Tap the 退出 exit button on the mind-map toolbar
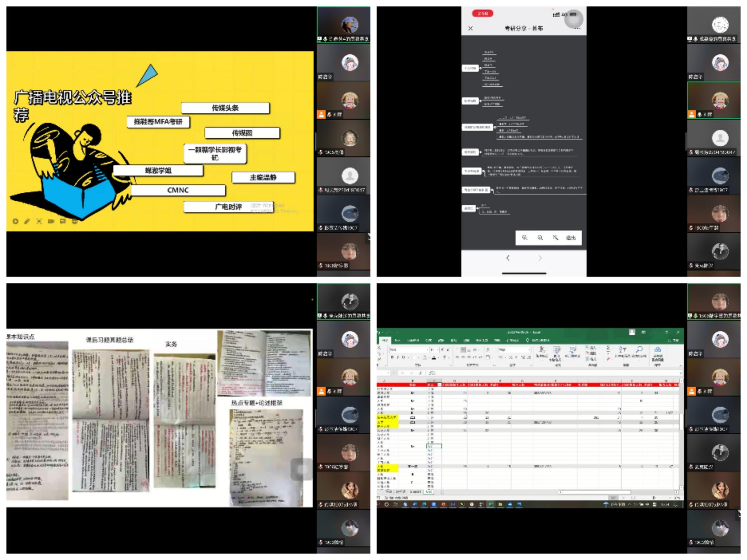This screenshot has height=560, width=747. pyautogui.click(x=570, y=238)
